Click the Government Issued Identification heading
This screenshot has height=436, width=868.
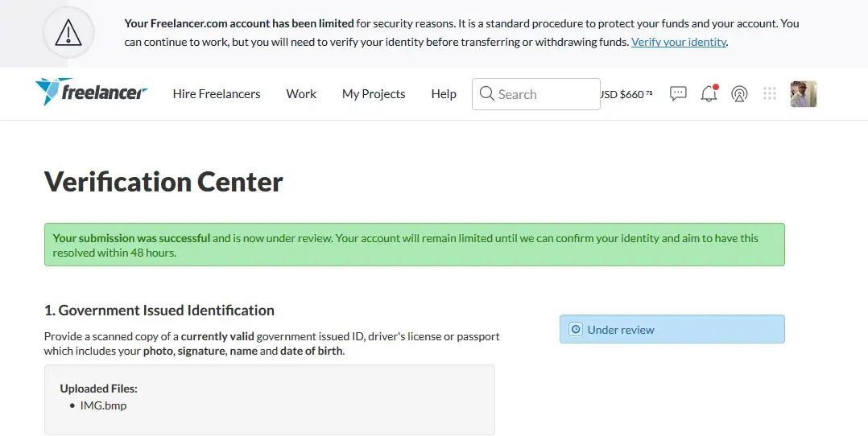159,311
